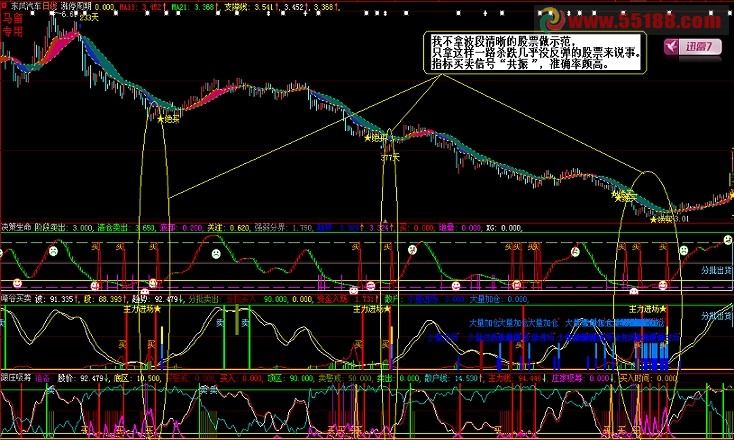
Task: Click the paper-plane icon on the 迅雷7 widget
Action: pyautogui.click(x=672, y=46)
